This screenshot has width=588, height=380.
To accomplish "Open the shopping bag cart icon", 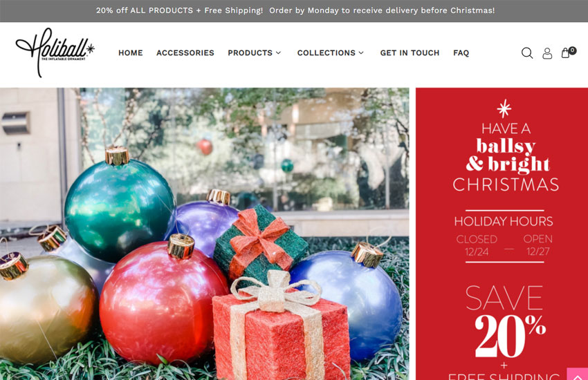I will 565,53.
